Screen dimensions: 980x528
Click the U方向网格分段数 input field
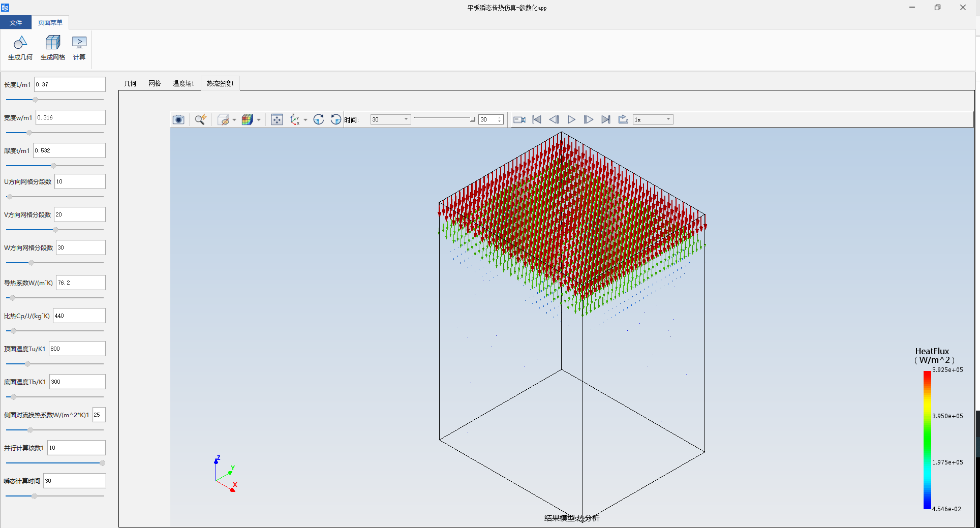pyautogui.click(x=80, y=181)
